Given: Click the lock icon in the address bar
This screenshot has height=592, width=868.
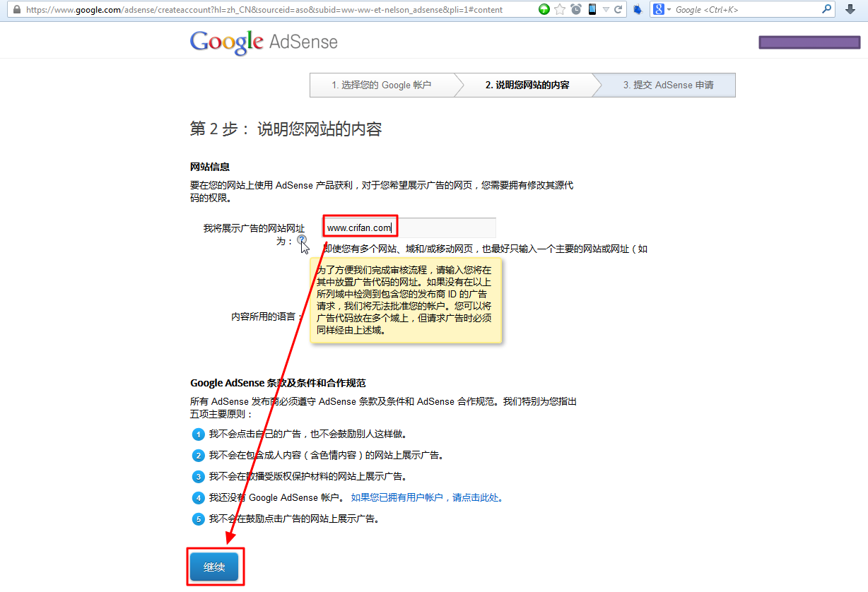Looking at the screenshot, I should coord(16,10).
